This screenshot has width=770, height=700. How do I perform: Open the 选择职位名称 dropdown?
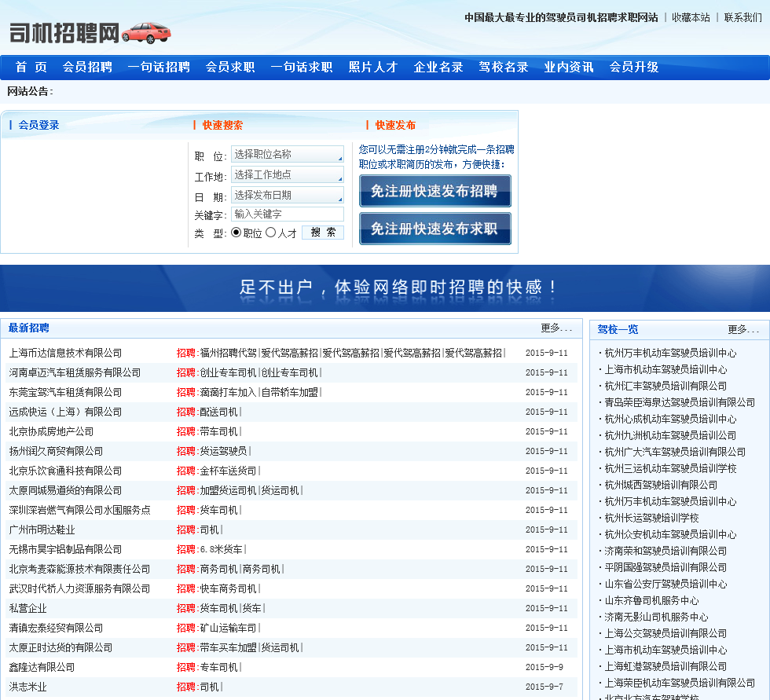(x=288, y=154)
